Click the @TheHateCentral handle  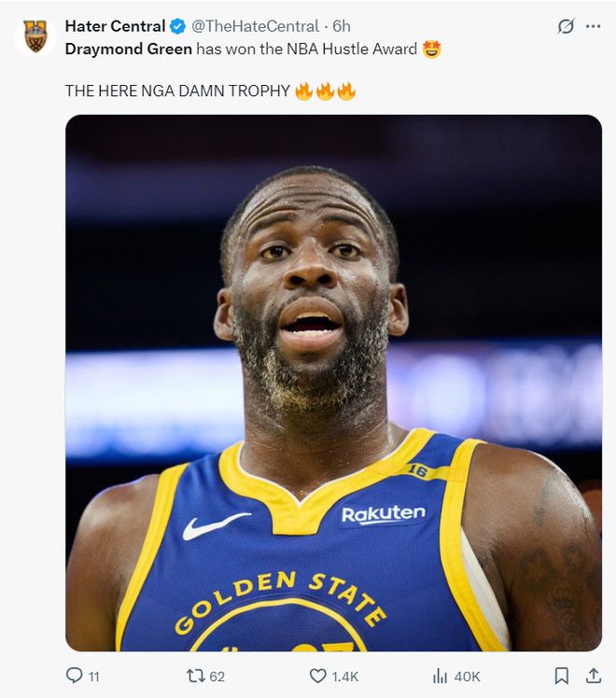point(255,26)
